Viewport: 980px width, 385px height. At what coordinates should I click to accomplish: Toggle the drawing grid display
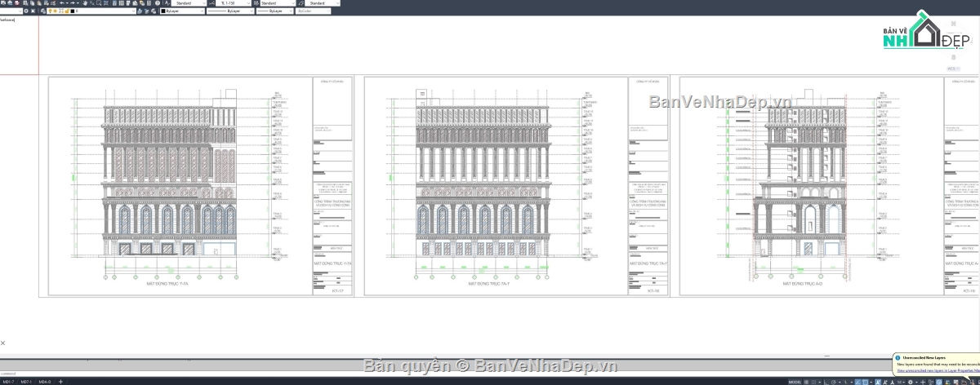tap(806, 382)
